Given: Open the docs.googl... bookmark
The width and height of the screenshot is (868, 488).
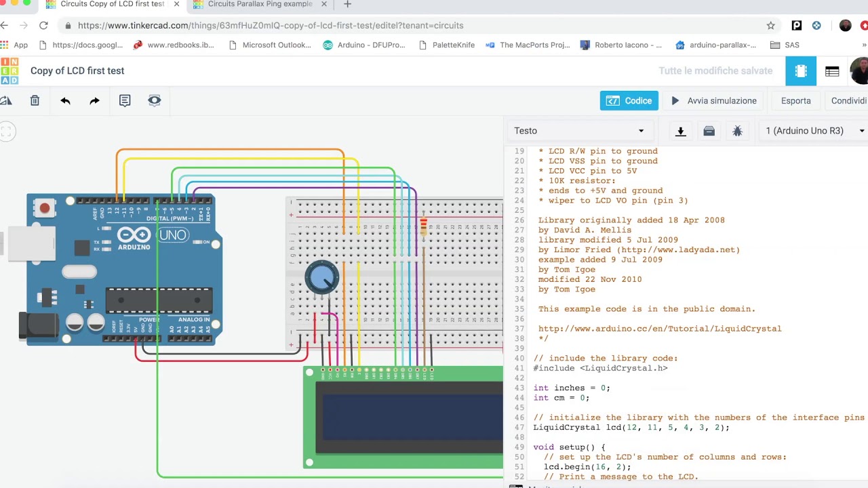Looking at the screenshot, I should [81, 45].
